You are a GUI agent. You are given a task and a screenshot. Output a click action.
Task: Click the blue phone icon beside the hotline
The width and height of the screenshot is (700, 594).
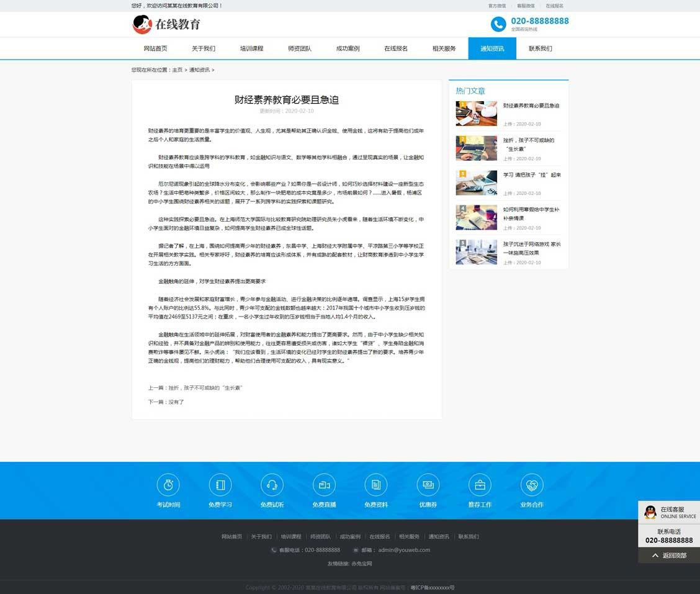pyautogui.click(x=498, y=25)
